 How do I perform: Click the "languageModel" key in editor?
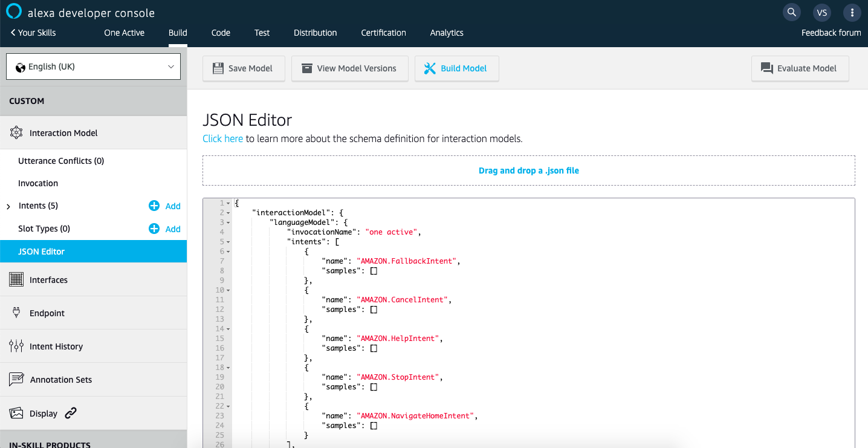click(x=300, y=222)
